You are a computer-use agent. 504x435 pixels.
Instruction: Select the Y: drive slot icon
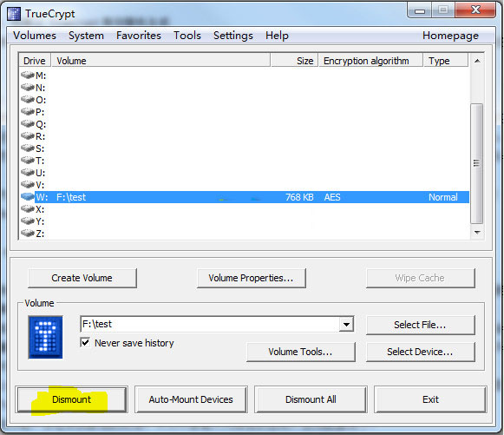tap(28, 221)
